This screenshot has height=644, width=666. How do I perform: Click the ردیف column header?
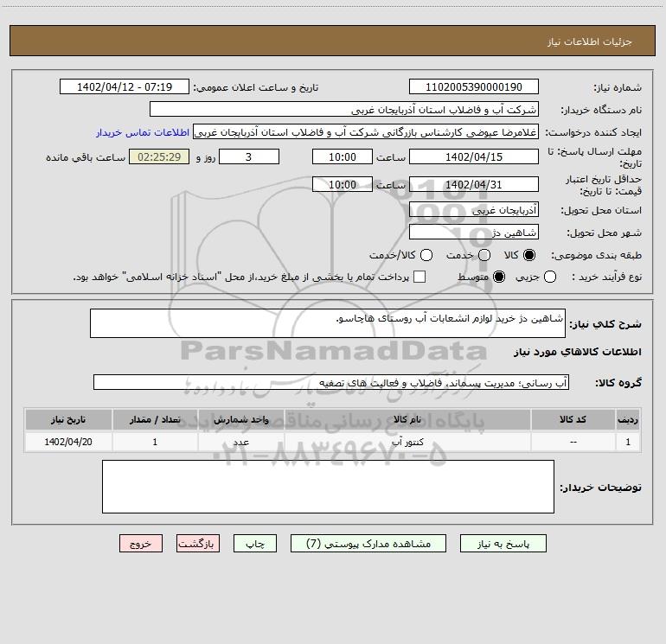628,419
